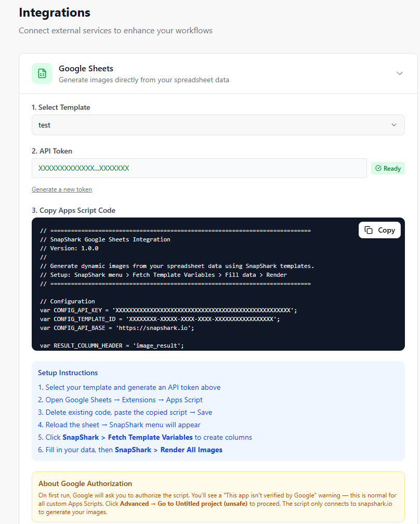This screenshot has width=420, height=524.
Task: Select the green Sheets document icon next to the title
Action: [x=42, y=73]
